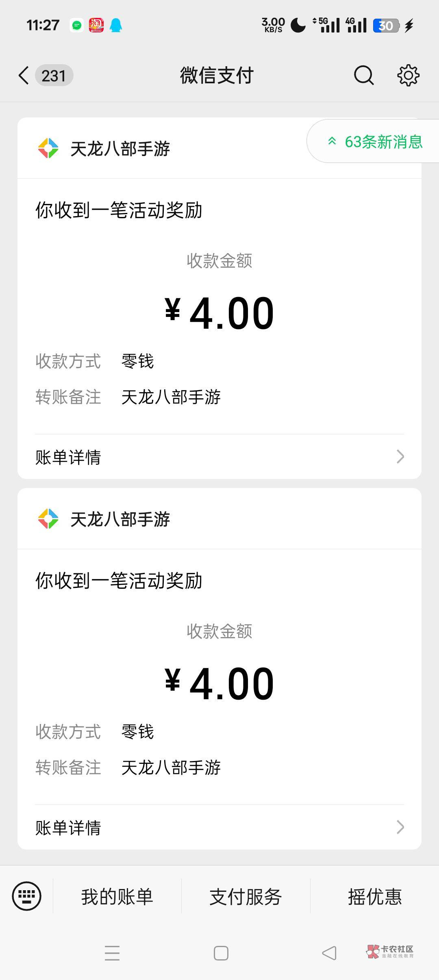Switch to keyboard input icon

pos(27,896)
